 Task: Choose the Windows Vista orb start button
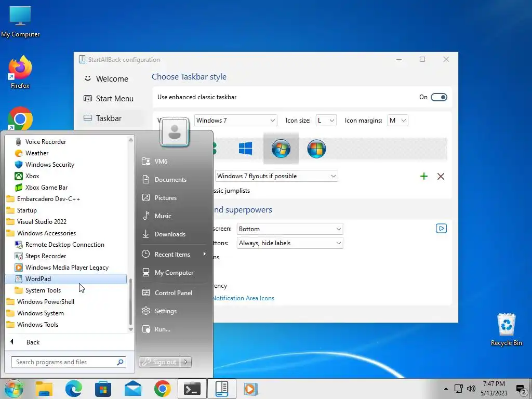pos(316,149)
